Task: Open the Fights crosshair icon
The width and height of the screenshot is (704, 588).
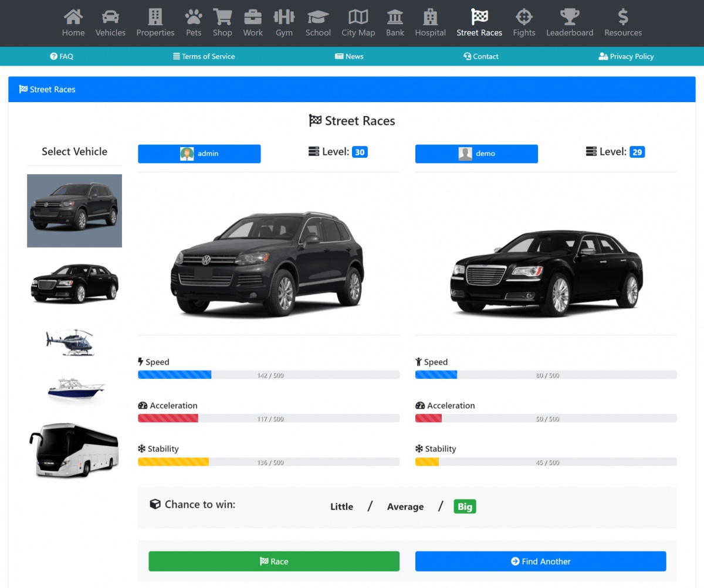Action: click(524, 17)
